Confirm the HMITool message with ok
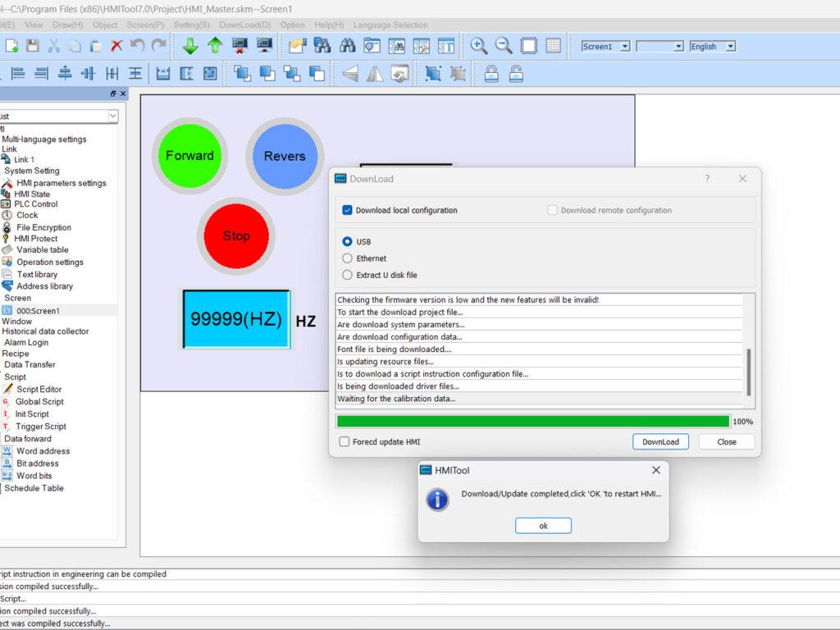The width and height of the screenshot is (840, 630). [x=543, y=526]
